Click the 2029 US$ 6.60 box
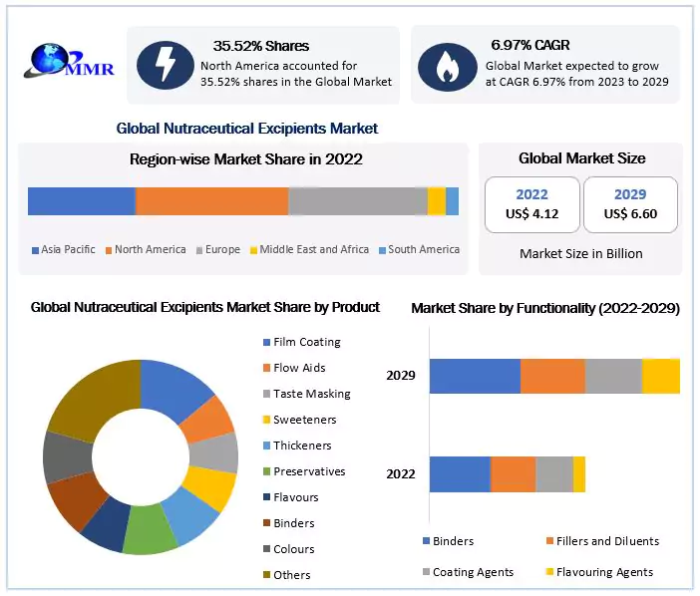The width and height of the screenshot is (700, 596). 630,204
